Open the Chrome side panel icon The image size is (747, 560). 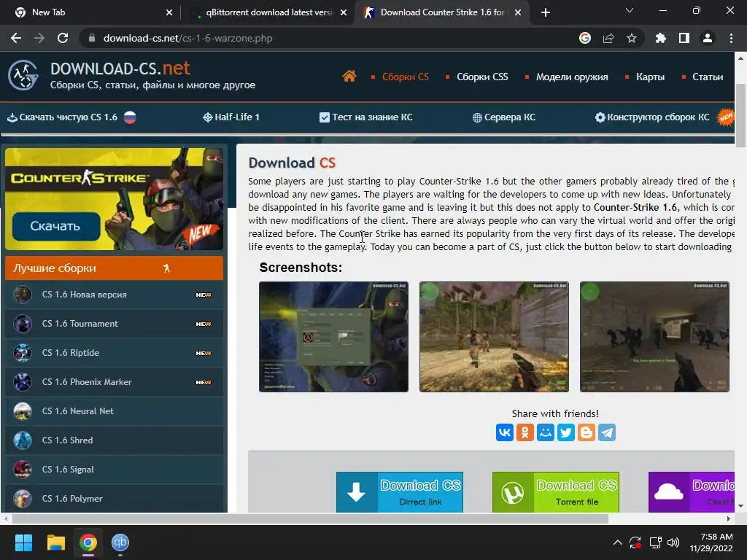pyautogui.click(x=684, y=38)
